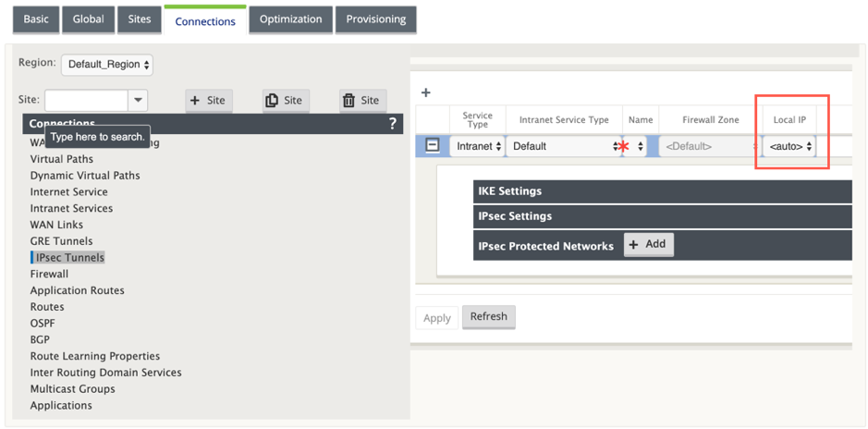Click the Intranet Service Type column header
This screenshot has width=868, height=429.
pyautogui.click(x=564, y=120)
